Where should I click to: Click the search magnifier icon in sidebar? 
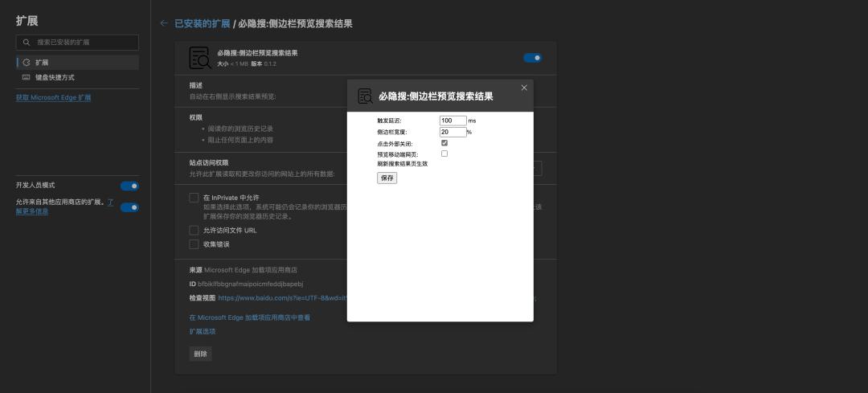27,42
